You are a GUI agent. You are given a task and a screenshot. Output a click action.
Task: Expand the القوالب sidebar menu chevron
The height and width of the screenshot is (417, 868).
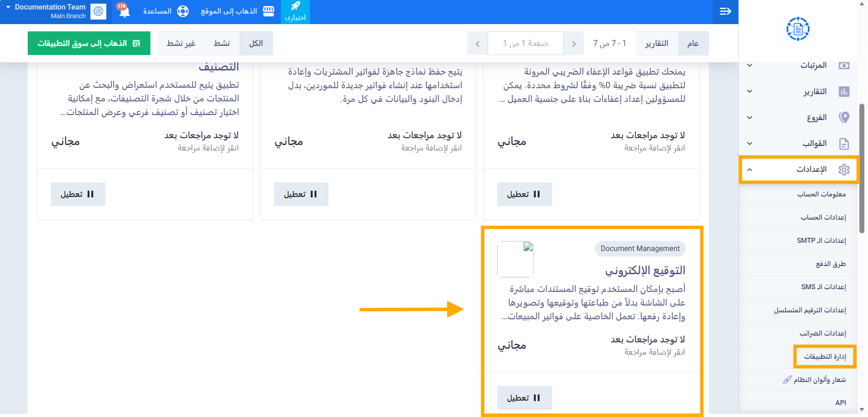click(750, 144)
